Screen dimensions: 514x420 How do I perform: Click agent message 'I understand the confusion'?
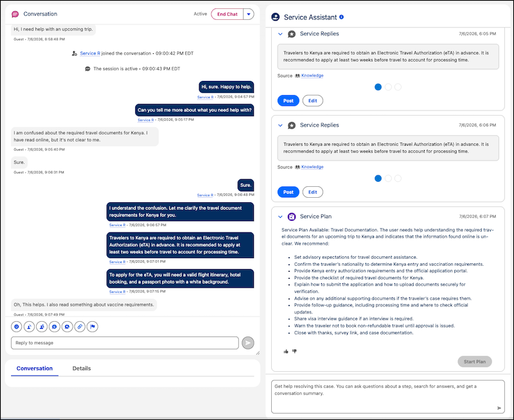coord(180,212)
